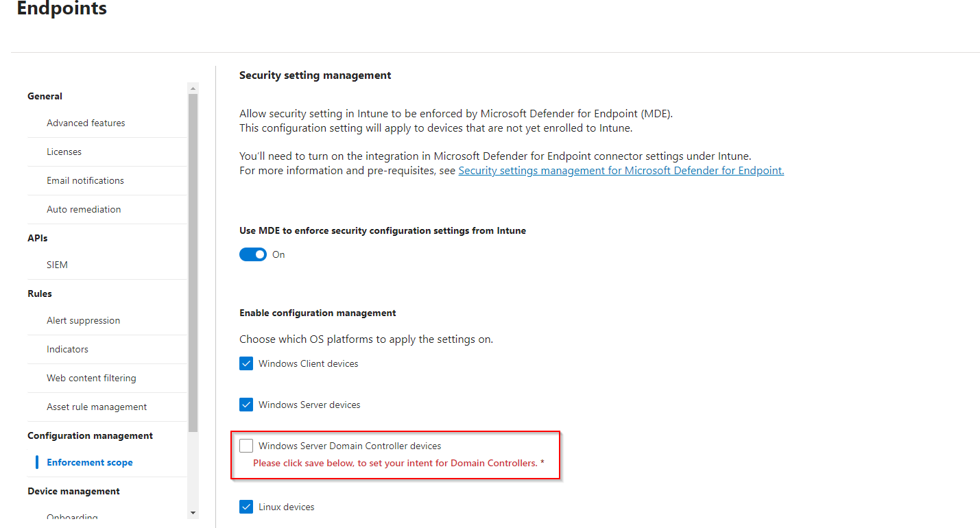This screenshot has width=980, height=528.
Task: Open Asset rule management
Action: click(97, 407)
